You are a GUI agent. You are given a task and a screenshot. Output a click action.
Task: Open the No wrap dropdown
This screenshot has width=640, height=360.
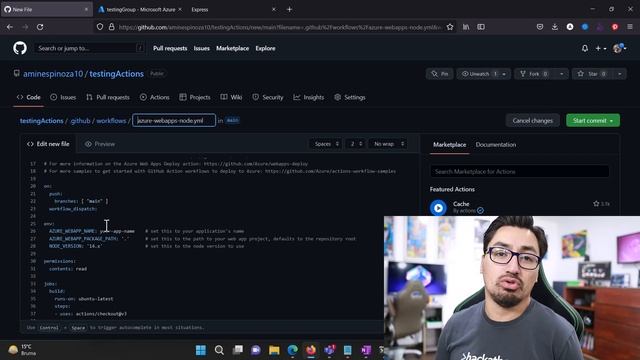[x=388, y=144]
